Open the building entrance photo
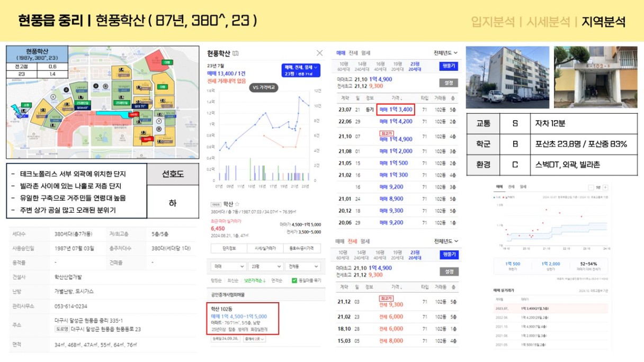This screenshot has height=362, width=644. [x=595, y=77]
